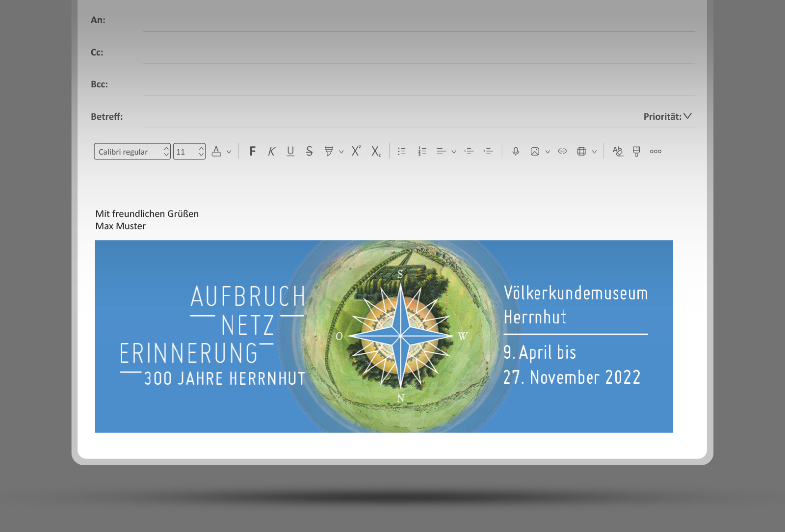Increase the paragraph indent

[x=488, y=151]
